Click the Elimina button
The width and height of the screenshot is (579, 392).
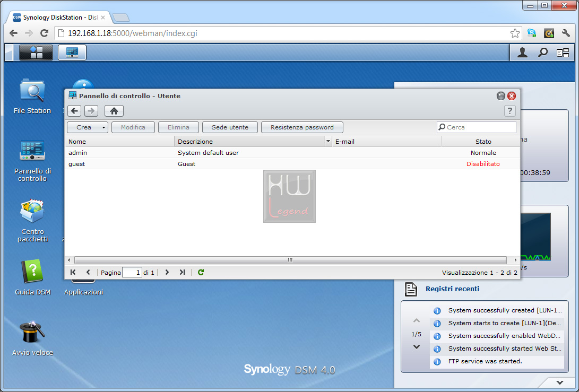pyautogui.click(x=178, y=127)
